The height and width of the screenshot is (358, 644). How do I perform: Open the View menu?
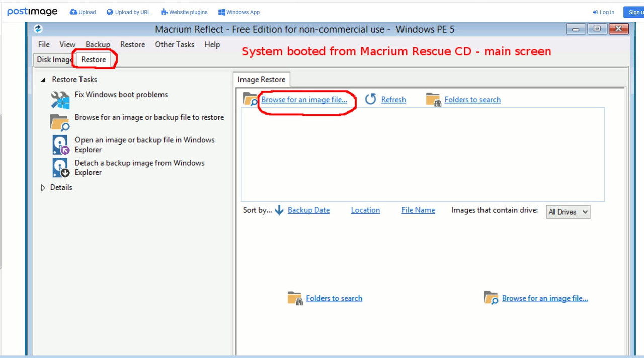click(x=67, y=44)
